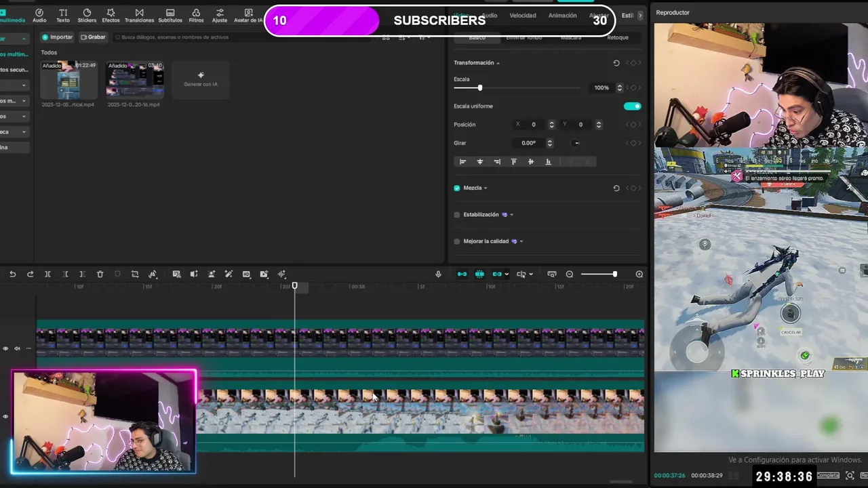This screenshot has width=868, height=488.
Task: Reset Mezcla with the circular arrow
Action: coord(616,188)
